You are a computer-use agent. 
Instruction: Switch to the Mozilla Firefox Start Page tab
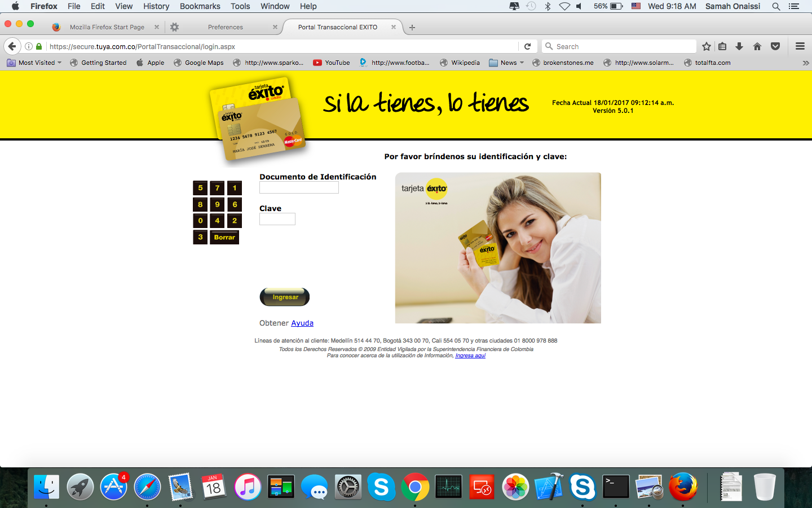click(105, 27)
